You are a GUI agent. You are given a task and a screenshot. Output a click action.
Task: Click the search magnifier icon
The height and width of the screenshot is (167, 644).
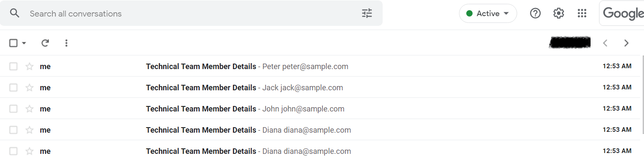(15, 13)
